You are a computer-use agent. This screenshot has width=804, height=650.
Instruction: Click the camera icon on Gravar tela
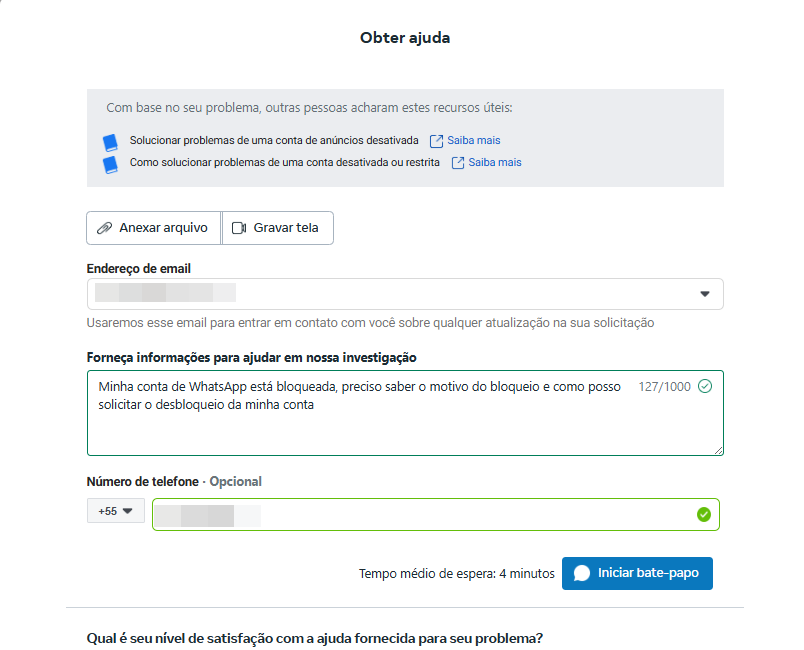(x=239, y=228)
